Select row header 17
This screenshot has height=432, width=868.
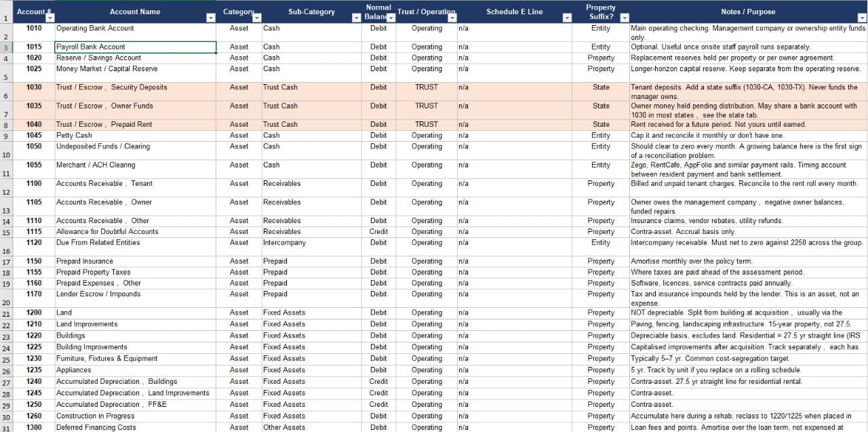tap(6, 262)
